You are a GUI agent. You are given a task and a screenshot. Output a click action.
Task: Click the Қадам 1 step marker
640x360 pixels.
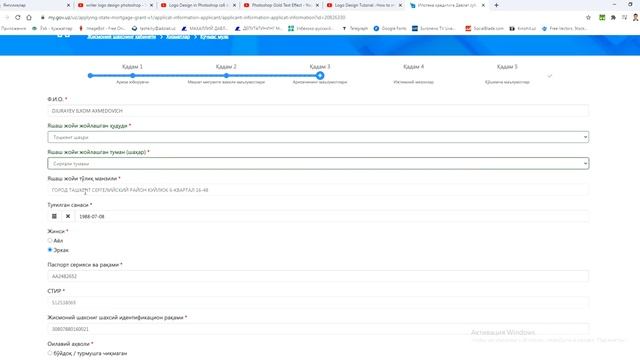click(133, 76)
